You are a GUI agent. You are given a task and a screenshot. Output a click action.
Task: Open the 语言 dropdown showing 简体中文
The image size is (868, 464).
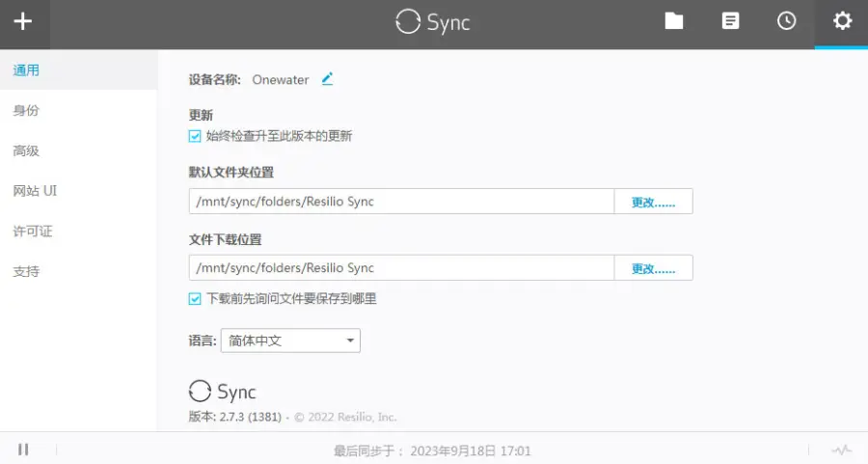(290, 341)
